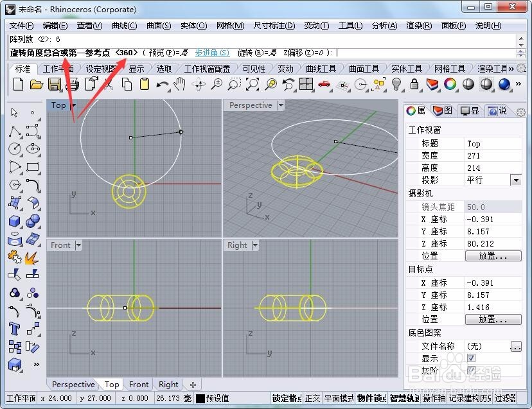
Task: Toggle 智慧轨迹 in status bar
Action: 404,398
